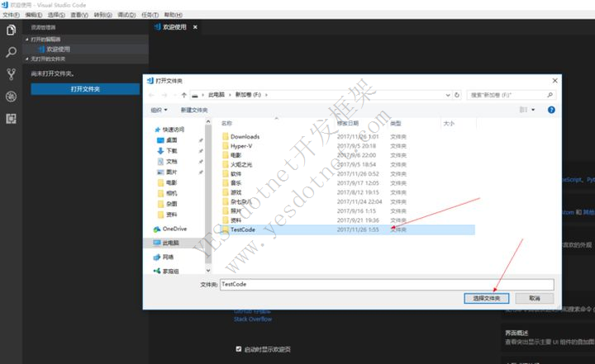Image resolution: width=595 pixels, height=364 pixels.
Task: Select the 杂七杂八 folder in file list
Action: (237, 201)
